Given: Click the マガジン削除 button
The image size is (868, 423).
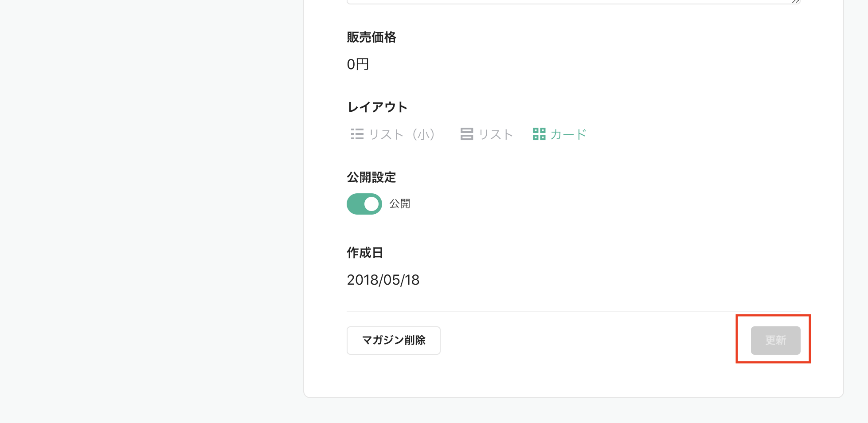Looking at the screenshot, I should [394, 341].
